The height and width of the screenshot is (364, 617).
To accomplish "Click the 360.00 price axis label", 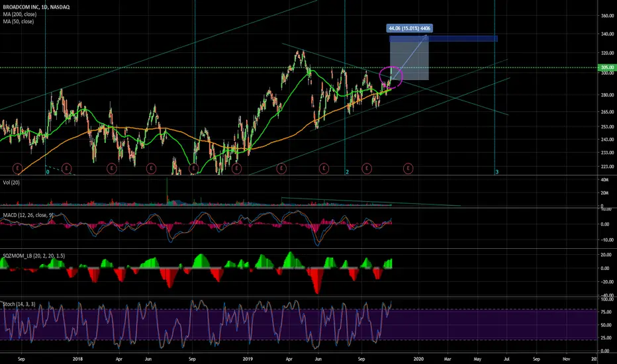I will coord(607,16).
